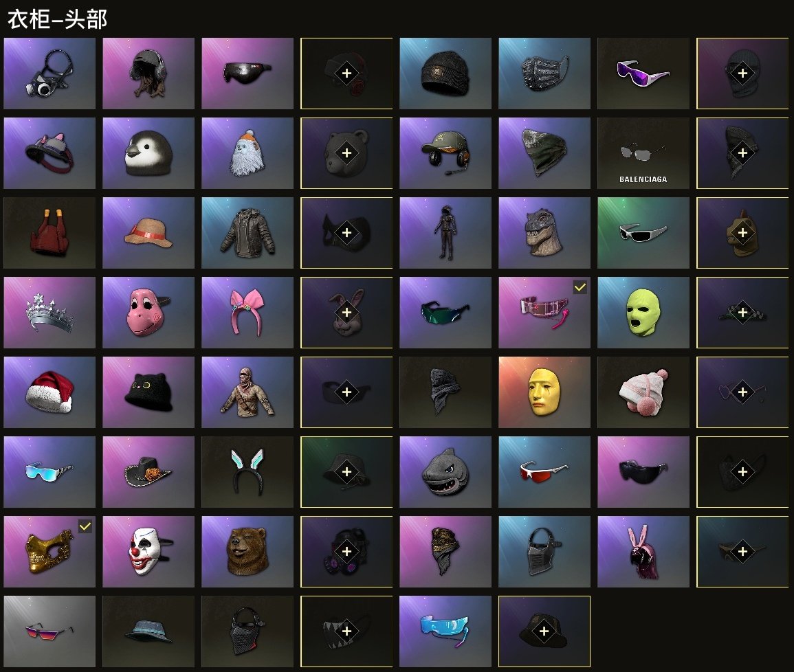Image resolution: width=794 pixels, height=672 pixels.
Task: Open the Balenciaga glasses thumbnail
Action: [x=643, y=153]
